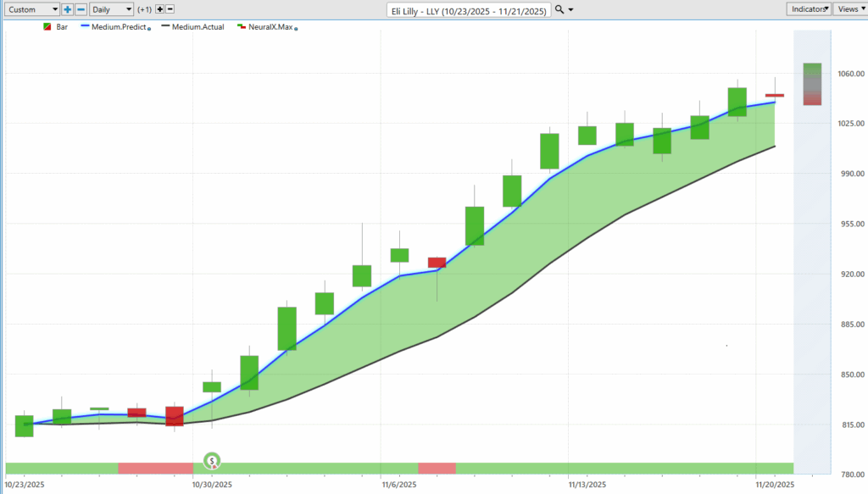Click the magnifying glass search icon
Viewport: 868px width, 494px height.
point(559,9)
